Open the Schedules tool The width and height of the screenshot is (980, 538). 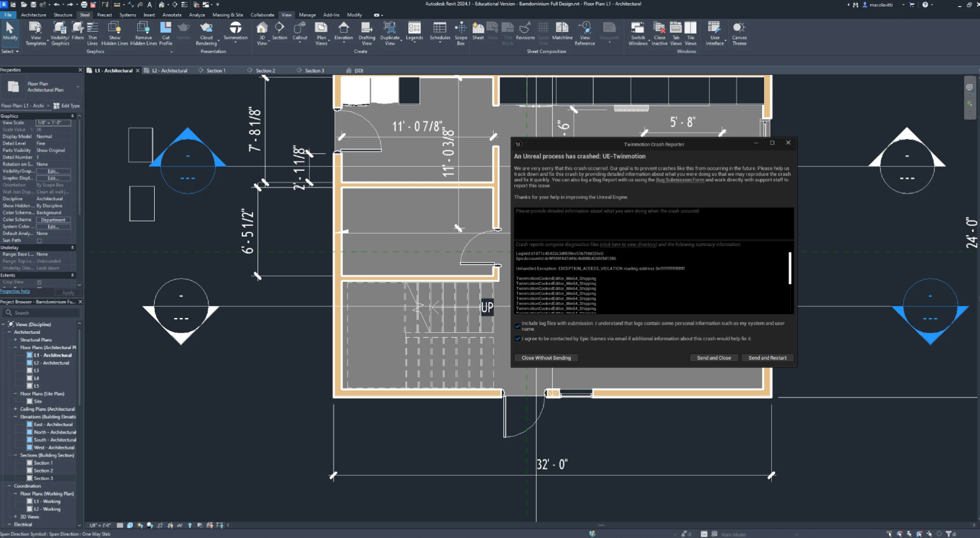(439, 31)
